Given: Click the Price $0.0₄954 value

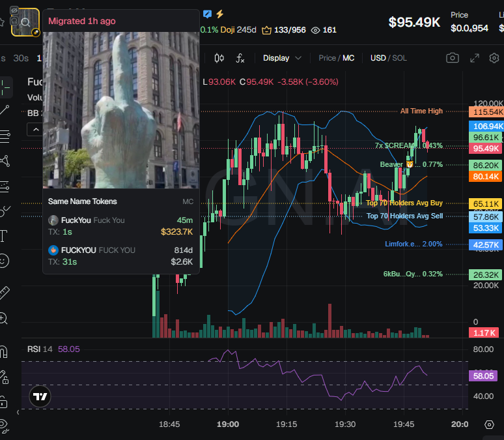Looking at the screenshot, I should (x=469, y=28).
